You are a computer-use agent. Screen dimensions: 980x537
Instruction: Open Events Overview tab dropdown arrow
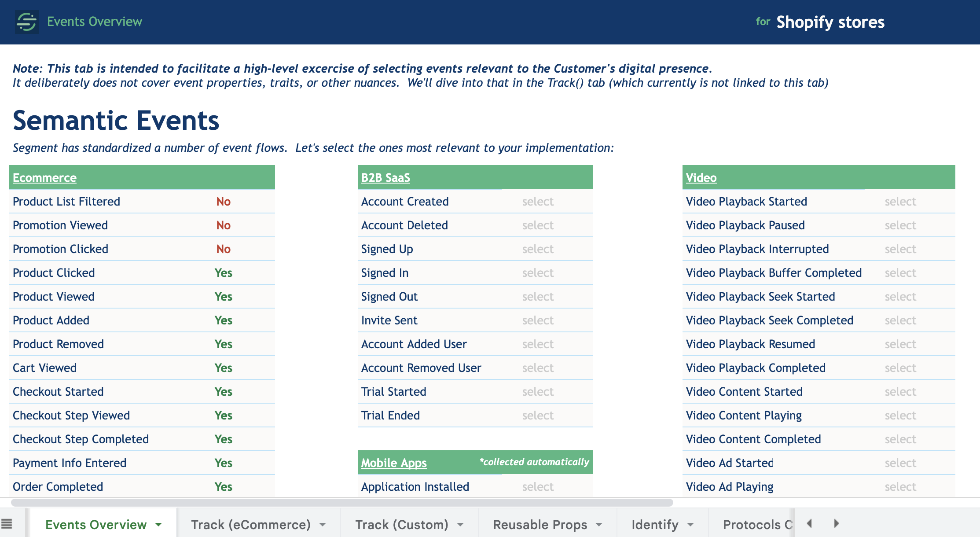[158, 525]
